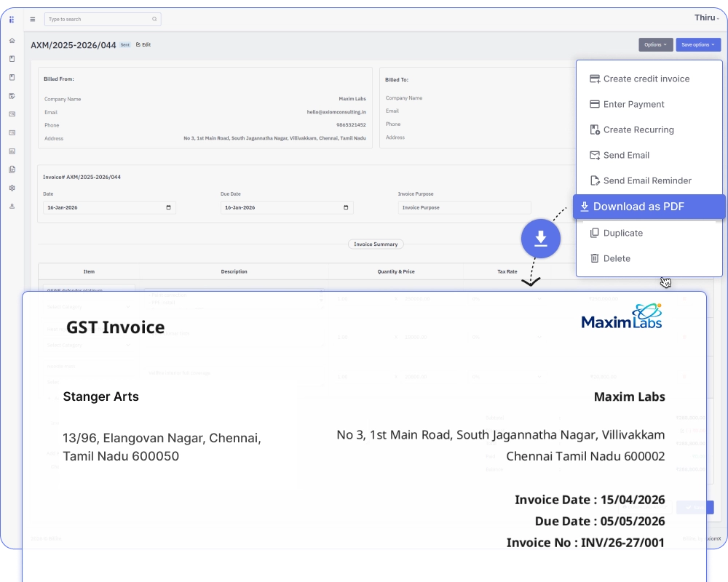Click the GST Invoice heading on the PDF

point(116,327)
